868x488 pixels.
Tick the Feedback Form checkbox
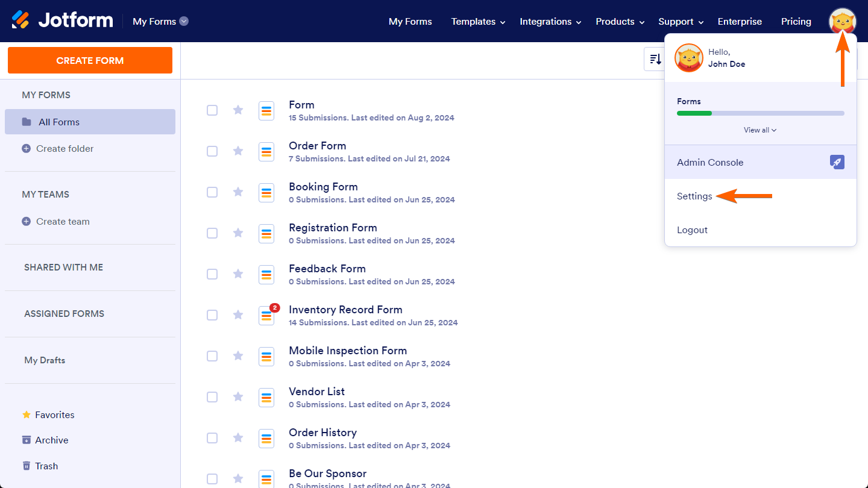point(212,274)
